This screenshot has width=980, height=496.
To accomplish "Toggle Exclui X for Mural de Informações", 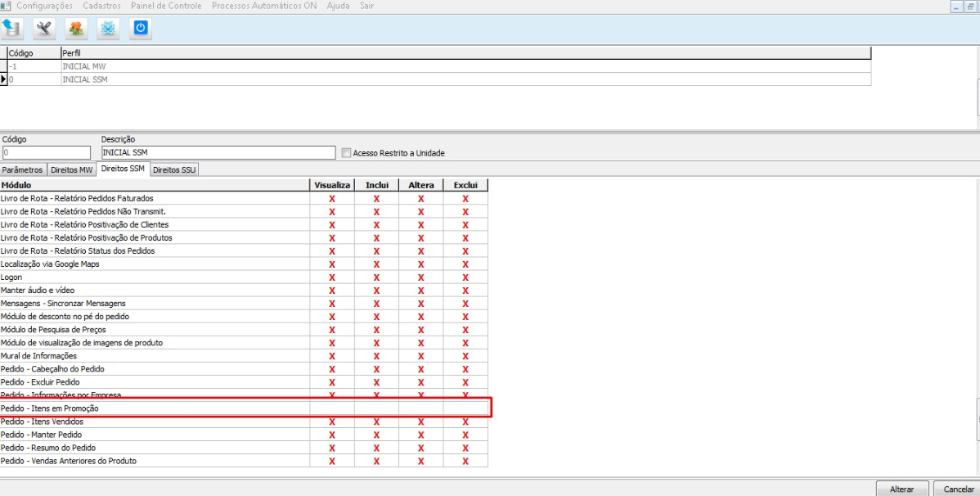I will pyautogui.click(x=465, y=356).
